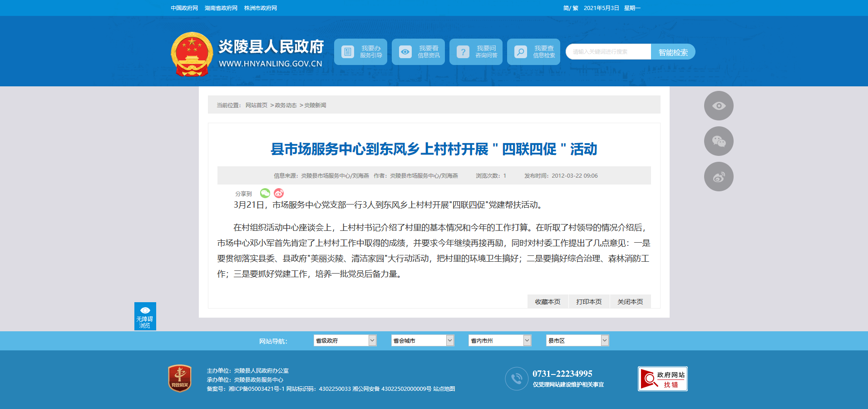This screenshot has height=409, width=868.
Task: Open the 我要看 信息资讯 section
Action: (x=418, y=52)
